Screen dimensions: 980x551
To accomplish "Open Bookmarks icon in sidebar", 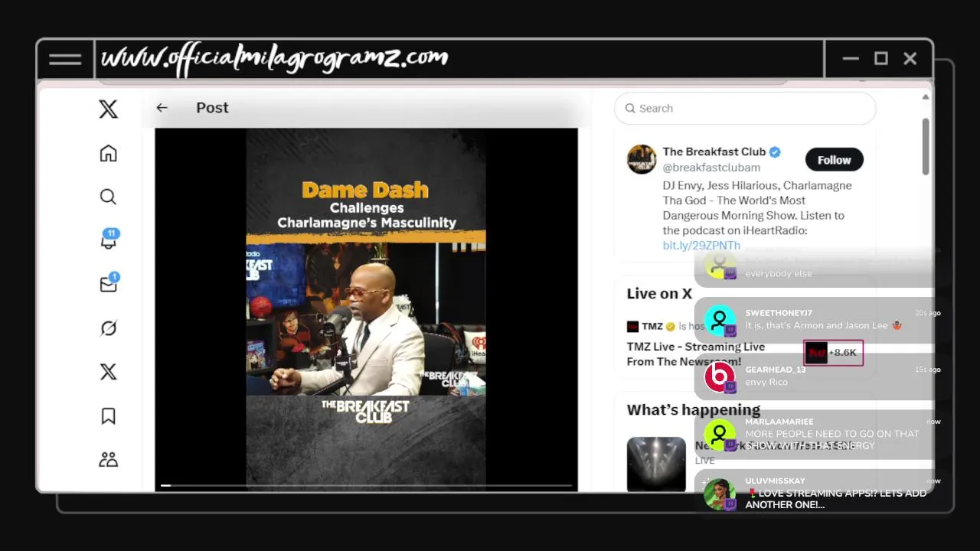I will click(x=108, y=416).
